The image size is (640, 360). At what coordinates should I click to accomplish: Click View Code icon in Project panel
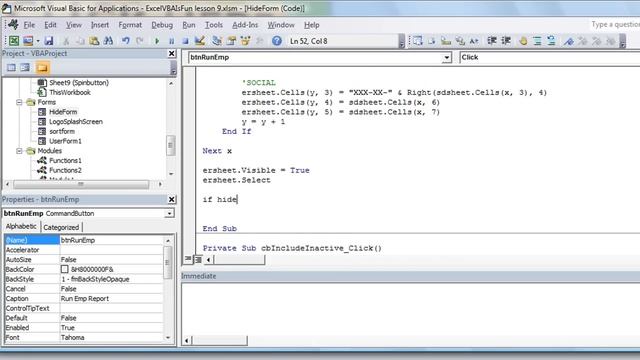click(11, 67)
